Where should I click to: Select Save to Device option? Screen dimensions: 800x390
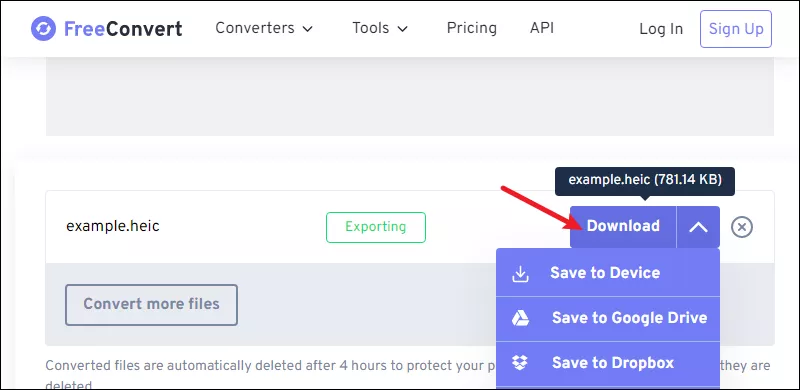pos(608,273)
